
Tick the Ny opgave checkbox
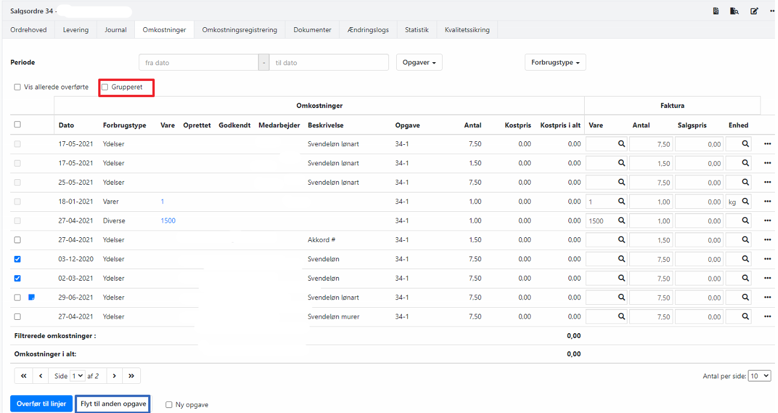[168, 405]
